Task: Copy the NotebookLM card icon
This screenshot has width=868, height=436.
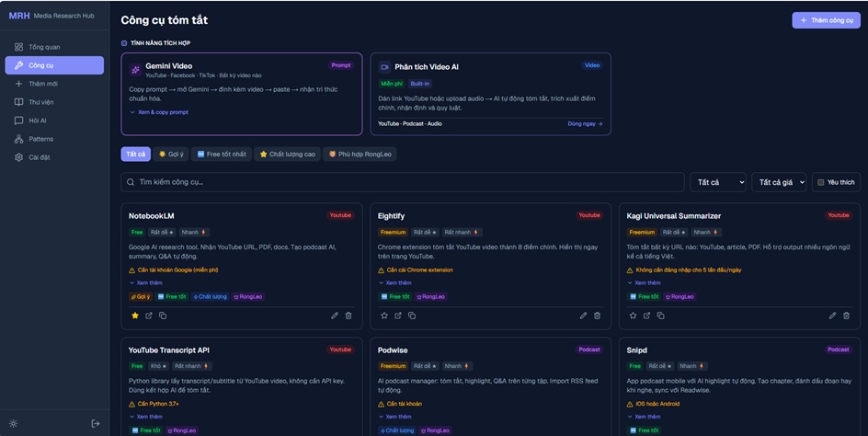Action: point(163,316)
